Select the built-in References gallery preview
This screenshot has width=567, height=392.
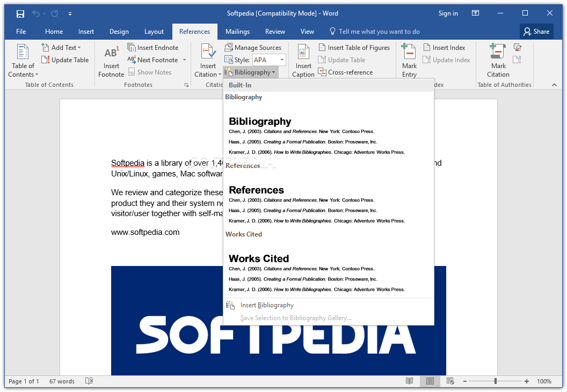(329, 199)
